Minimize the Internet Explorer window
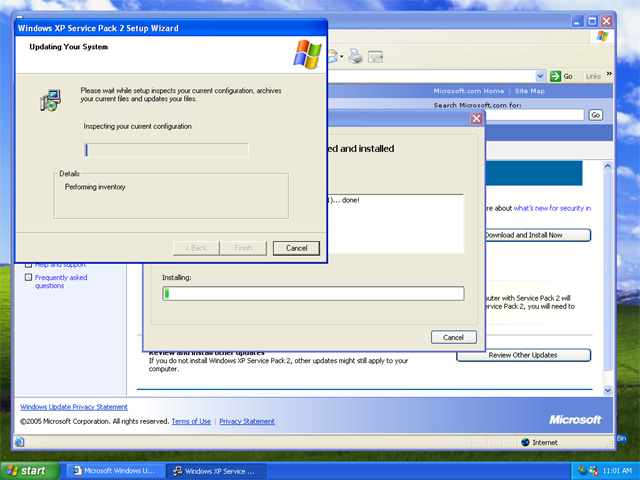640x480 pixels. point(577,21)
